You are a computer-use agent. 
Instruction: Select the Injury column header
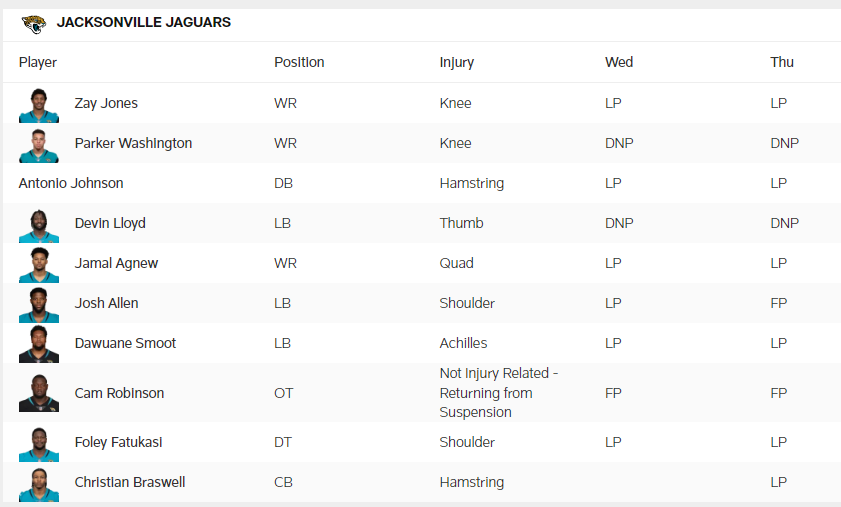456,62
